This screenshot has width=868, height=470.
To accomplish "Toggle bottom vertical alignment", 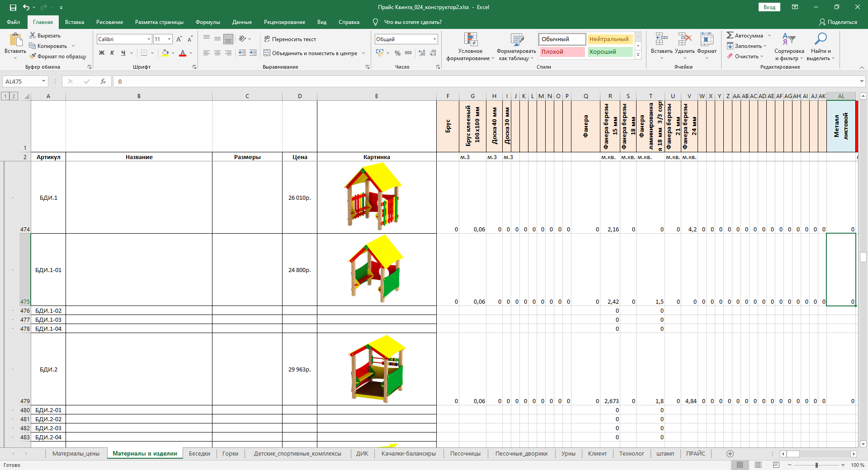I will 228,39.
